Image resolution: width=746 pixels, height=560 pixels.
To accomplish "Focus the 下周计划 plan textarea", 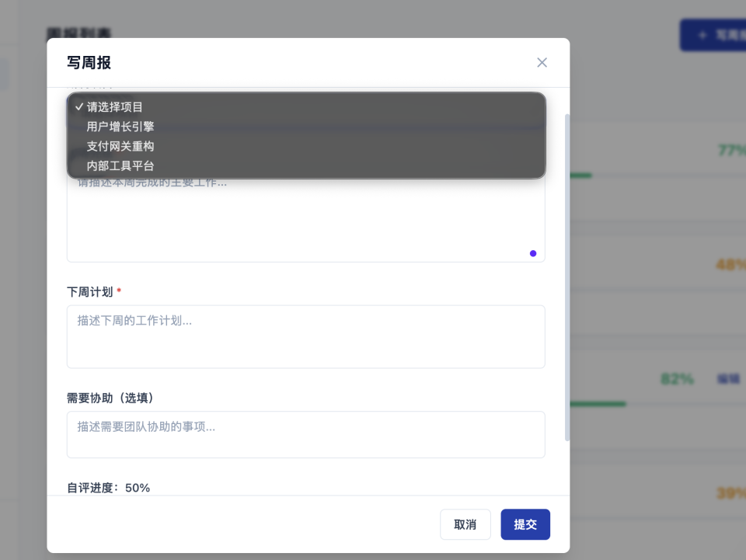I will pos(305,336).
